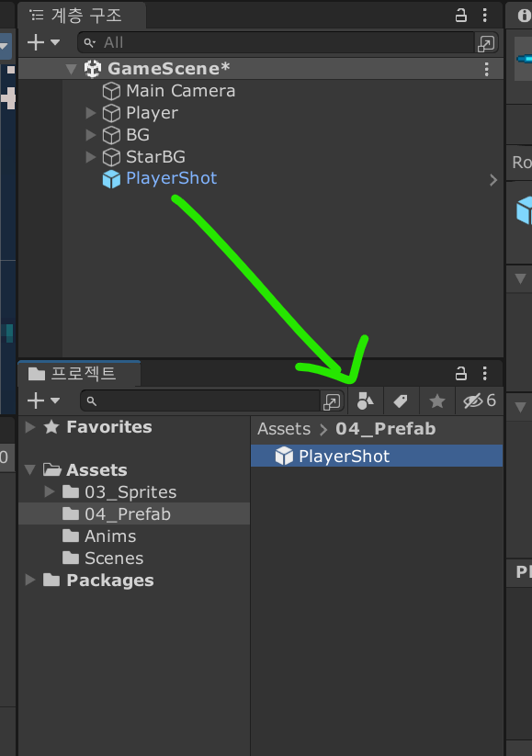
Task: Open Hierarchy create plus dropdown
Action: [x=43, y=42]
